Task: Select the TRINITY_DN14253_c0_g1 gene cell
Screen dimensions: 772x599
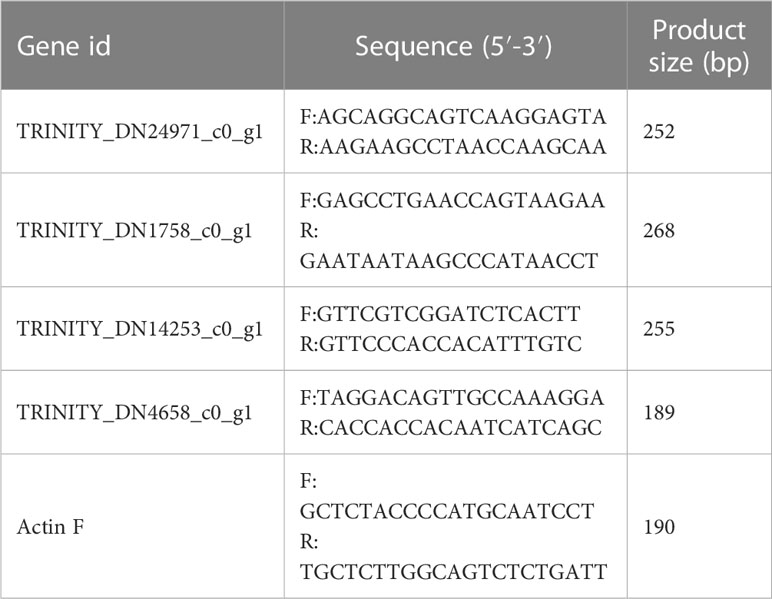Action: pyautogui.click(x=140, y=329)
